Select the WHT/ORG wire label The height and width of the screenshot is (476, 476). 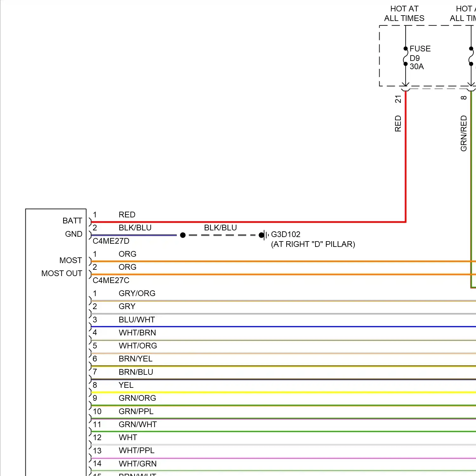(x=138, y=346)
